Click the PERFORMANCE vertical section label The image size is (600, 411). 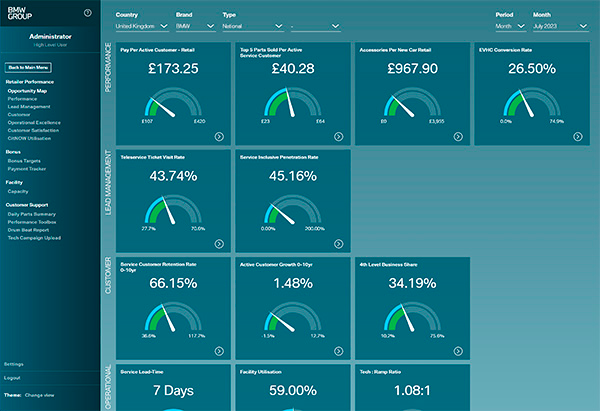(x=108, y=67)
